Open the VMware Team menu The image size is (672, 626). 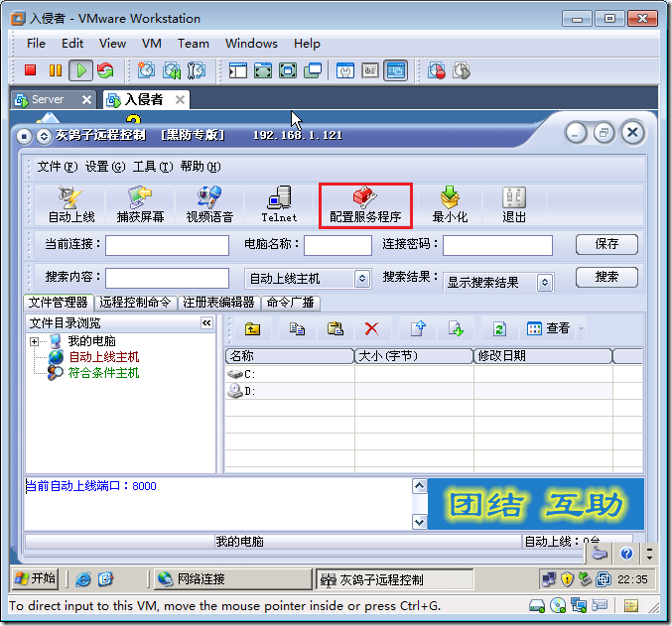tap(194, 44)
